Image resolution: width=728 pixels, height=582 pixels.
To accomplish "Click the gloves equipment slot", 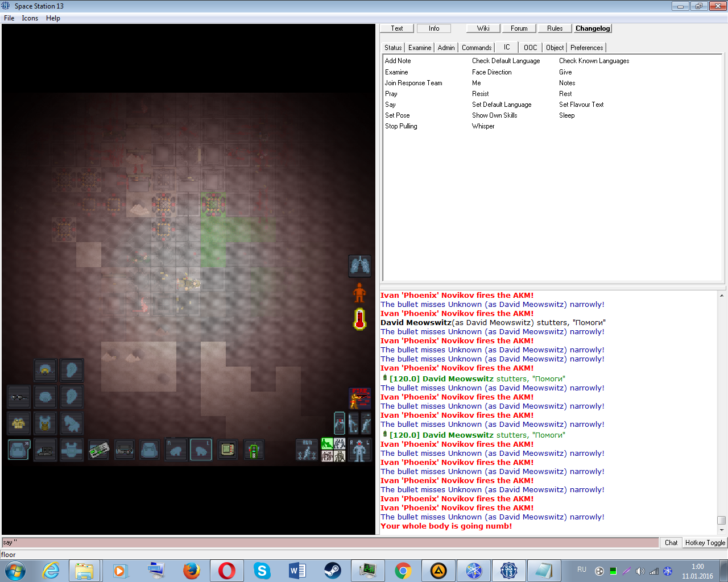I will click(72, 423).
